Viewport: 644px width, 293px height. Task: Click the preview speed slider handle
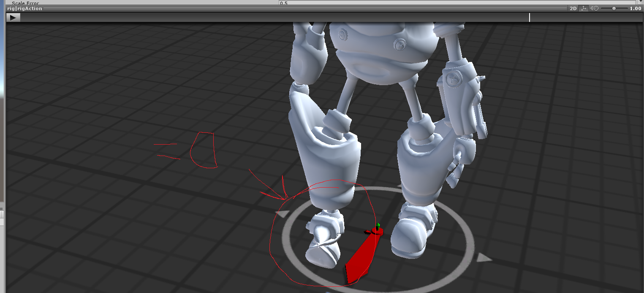tap(614, 8)
